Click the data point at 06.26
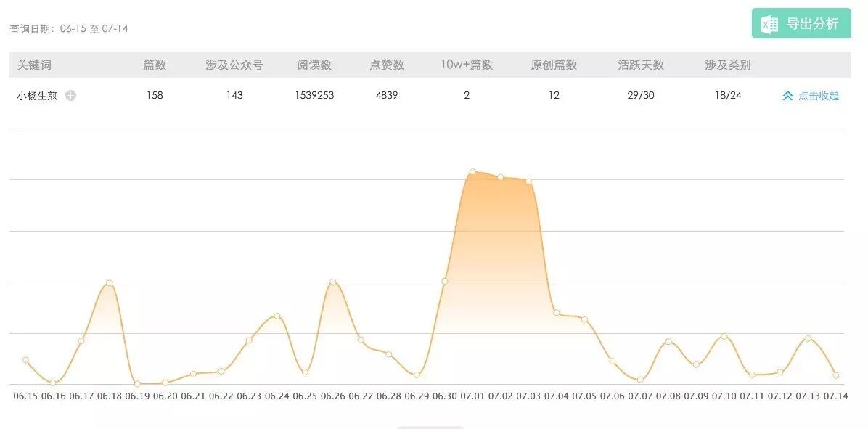 pyautogui.click(x=332, y=282)
